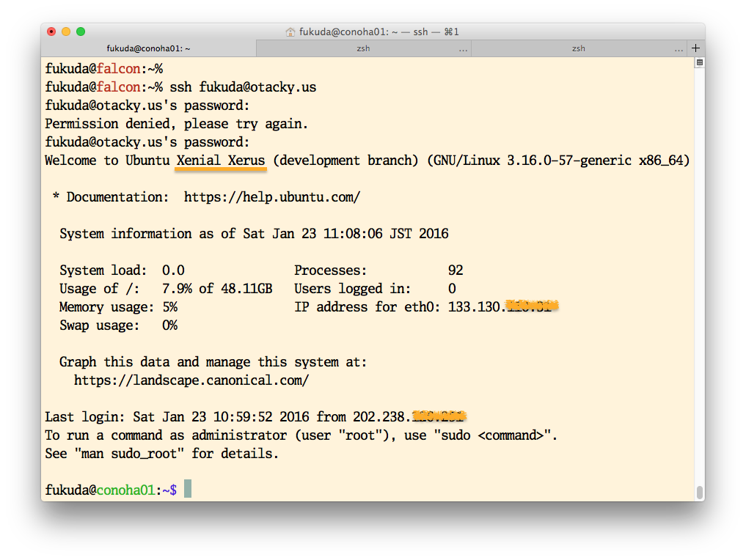Click the 'man sudo_root' text

click(129, 454)
